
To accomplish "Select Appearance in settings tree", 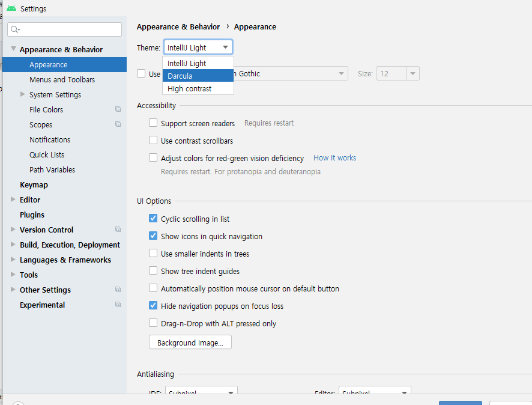I will point(64,64).
